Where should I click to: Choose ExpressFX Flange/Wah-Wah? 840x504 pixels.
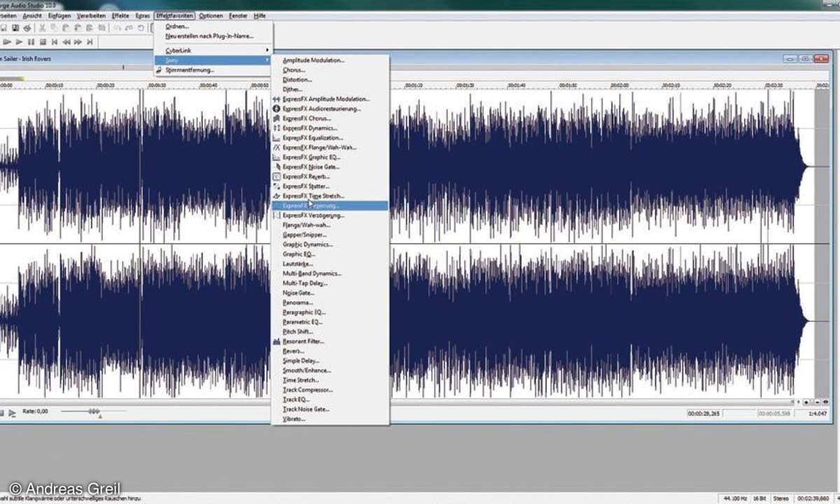pyautogui.click(x=330, y=148)
